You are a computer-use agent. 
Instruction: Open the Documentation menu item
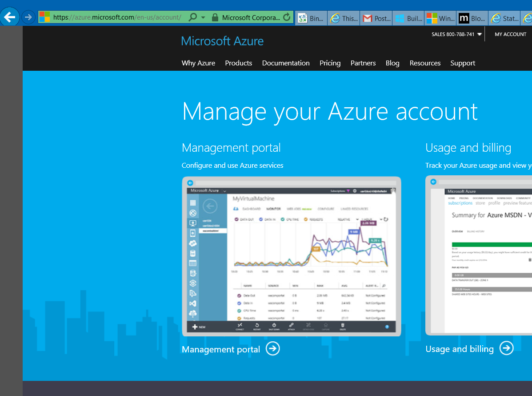click(286, 63)
